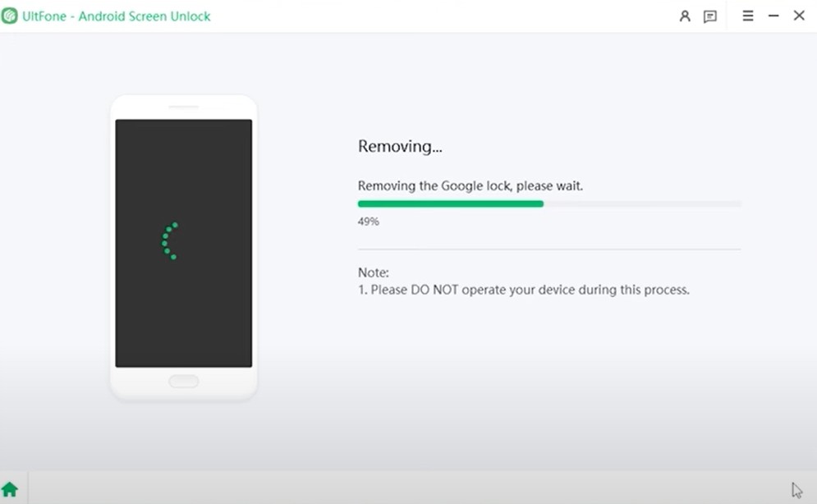The width and height of the screenshot is (817, 504).
Task: Go to Home via green house icon
Action: (10, 489)
